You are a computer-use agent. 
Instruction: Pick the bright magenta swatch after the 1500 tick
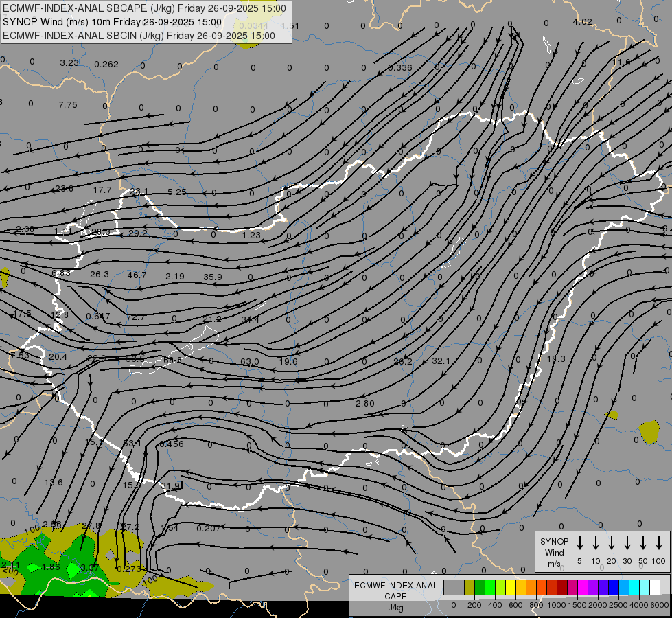pyautogui.click(x=583, y=587)
